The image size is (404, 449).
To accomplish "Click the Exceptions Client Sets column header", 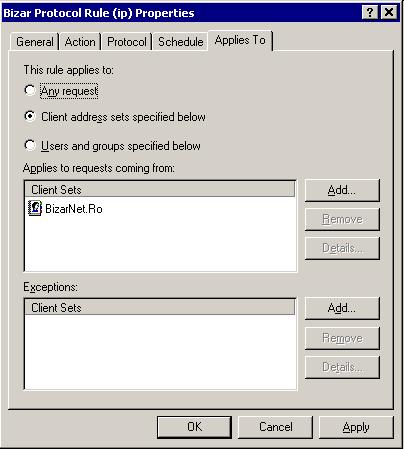I will [160, 307].
